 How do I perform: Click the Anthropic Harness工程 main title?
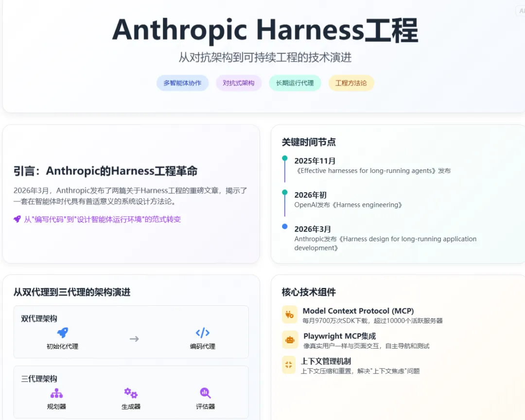tap(265, 30)
